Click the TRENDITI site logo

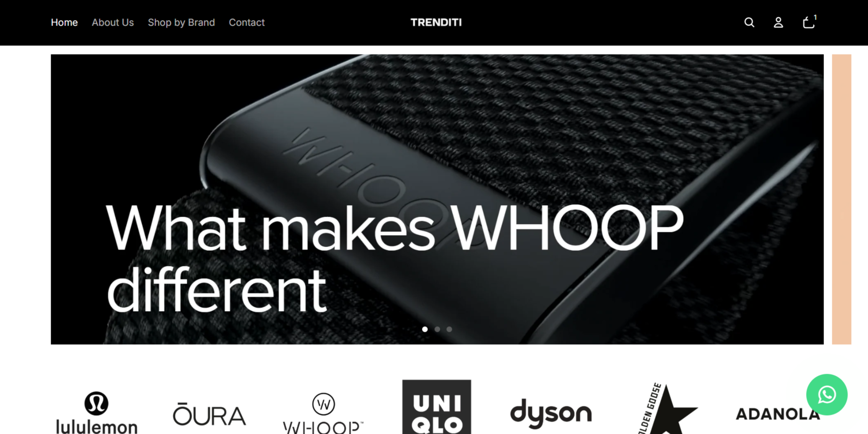click(x=436, y=22)
